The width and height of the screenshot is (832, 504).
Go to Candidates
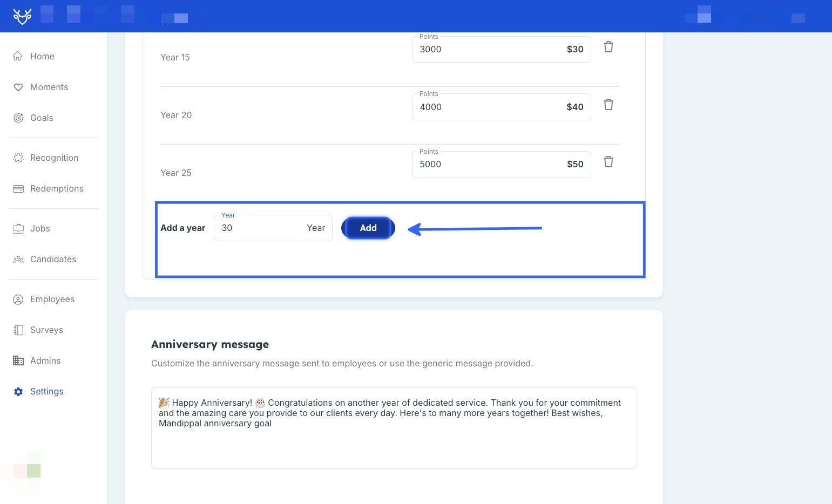pyautogui.click(x=53, y=259)
